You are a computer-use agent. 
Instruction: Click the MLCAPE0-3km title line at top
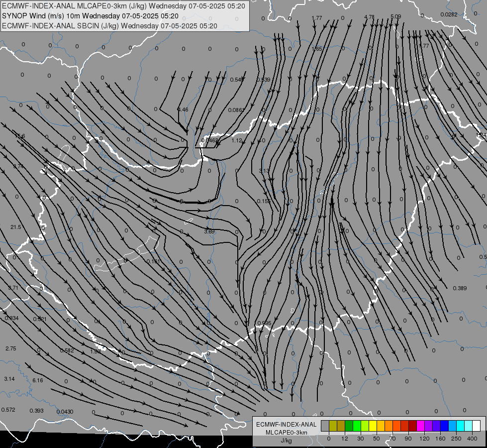click(123, 6)
